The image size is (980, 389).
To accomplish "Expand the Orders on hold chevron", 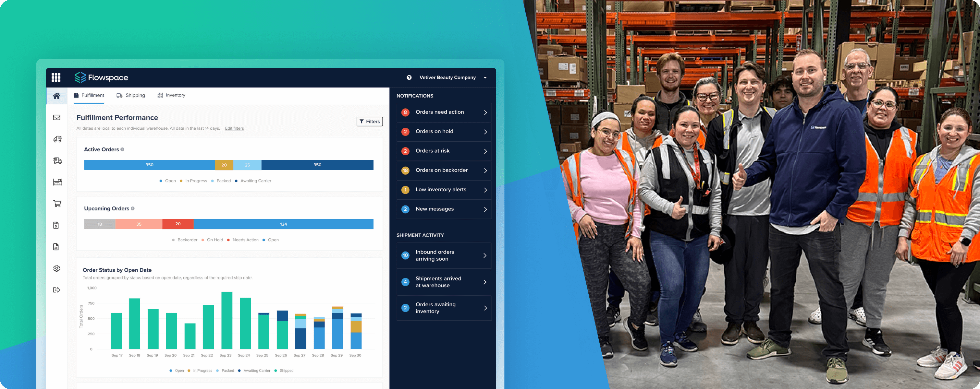I will (x=485, y=132).
